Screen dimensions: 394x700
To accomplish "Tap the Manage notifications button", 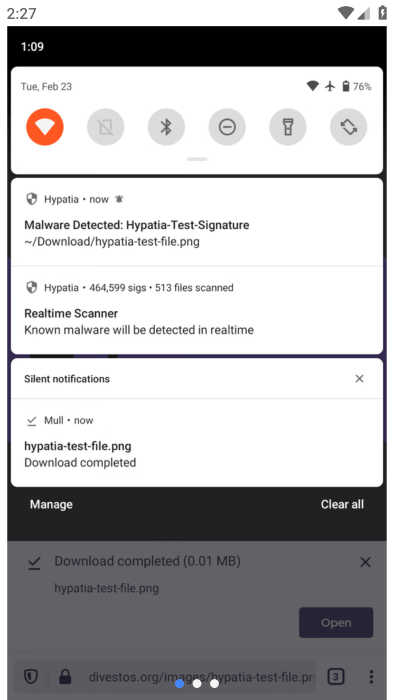I will click(51, 504).
